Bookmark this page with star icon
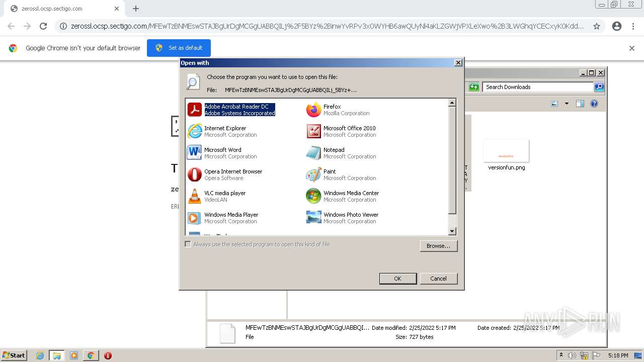 pyautogui.click(x=597, y=26)
